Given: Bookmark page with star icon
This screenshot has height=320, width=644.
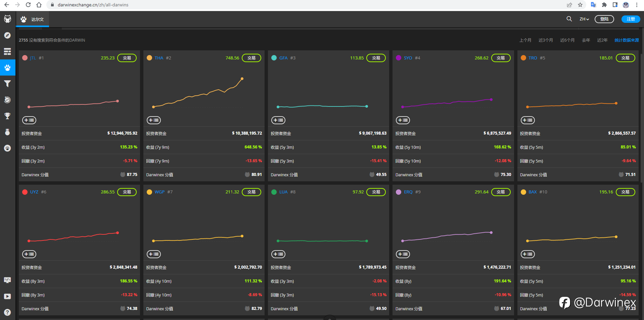Looking at the screenshot, I should [x=580, y=5].
